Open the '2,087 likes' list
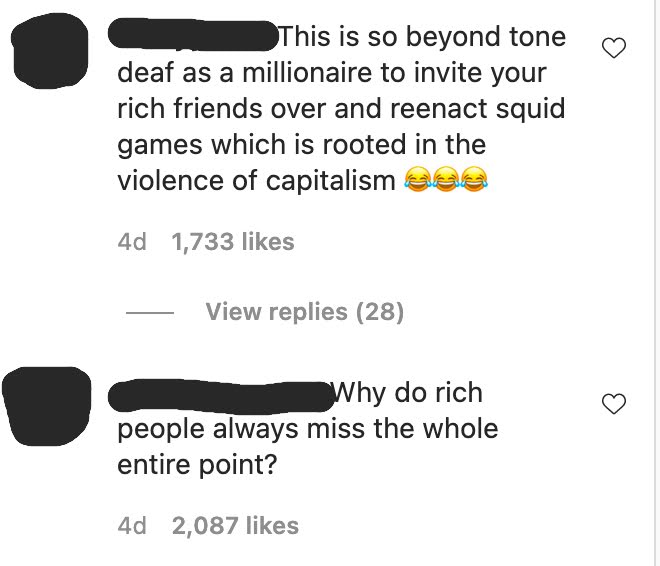 [235, 526]
